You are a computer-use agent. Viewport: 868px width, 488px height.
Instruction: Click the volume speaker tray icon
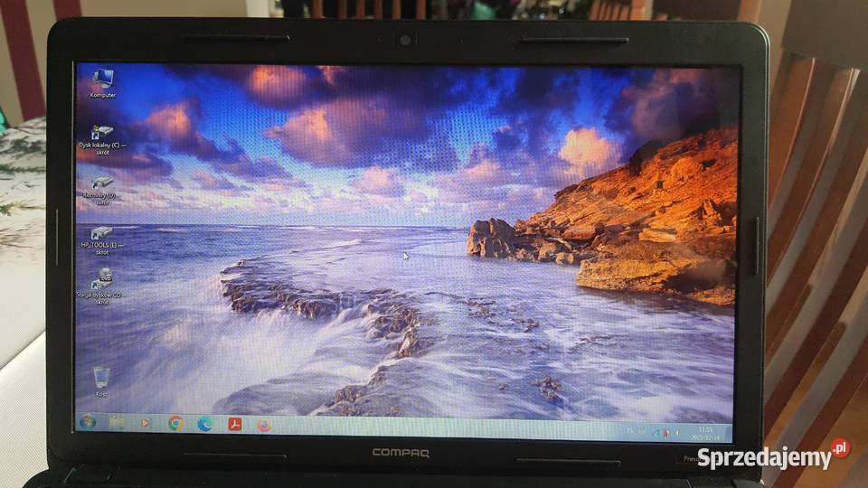pyautogui.click(x=677, y=433)
